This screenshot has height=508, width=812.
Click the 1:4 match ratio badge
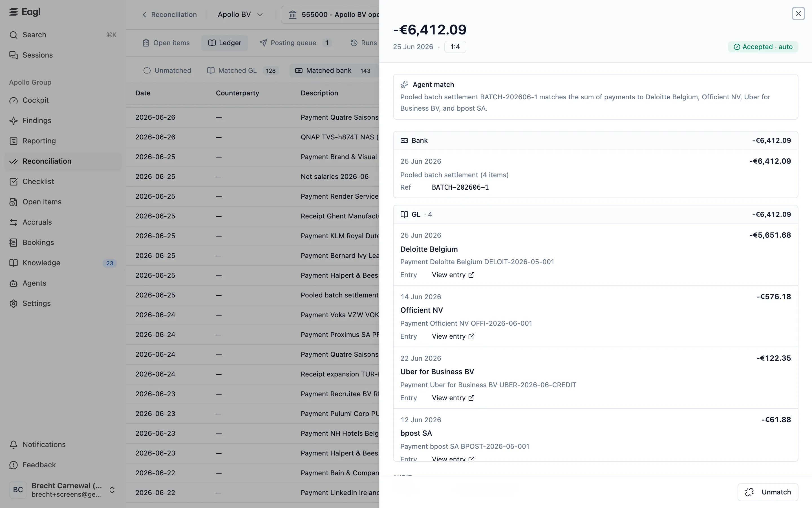[x=455, y=47]
